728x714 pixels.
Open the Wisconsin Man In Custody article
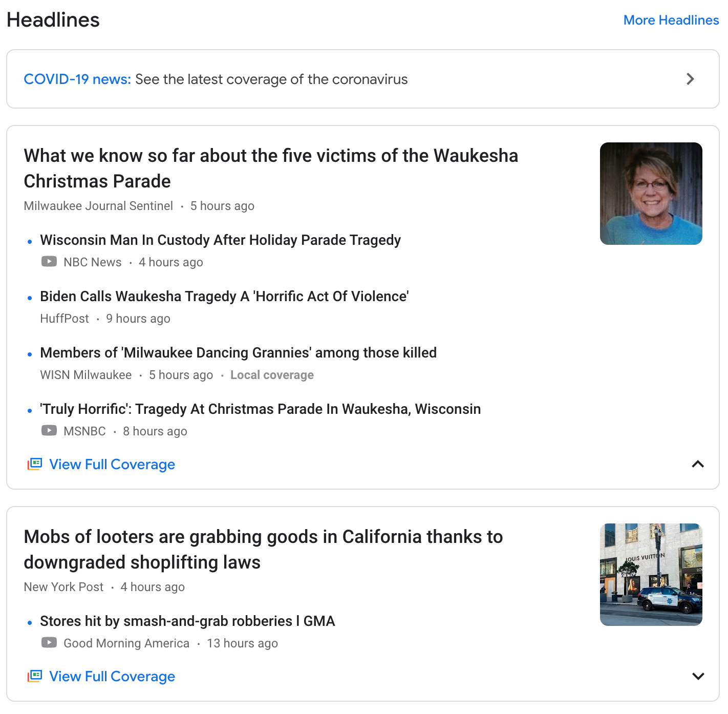click(x=220, y=240)
